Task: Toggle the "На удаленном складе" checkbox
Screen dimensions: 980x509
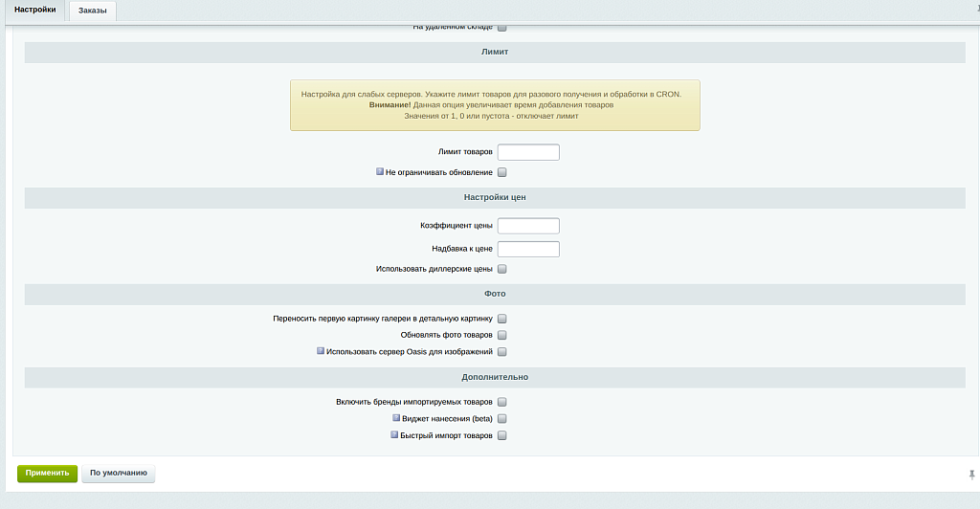Action: [x=501, y=28]
